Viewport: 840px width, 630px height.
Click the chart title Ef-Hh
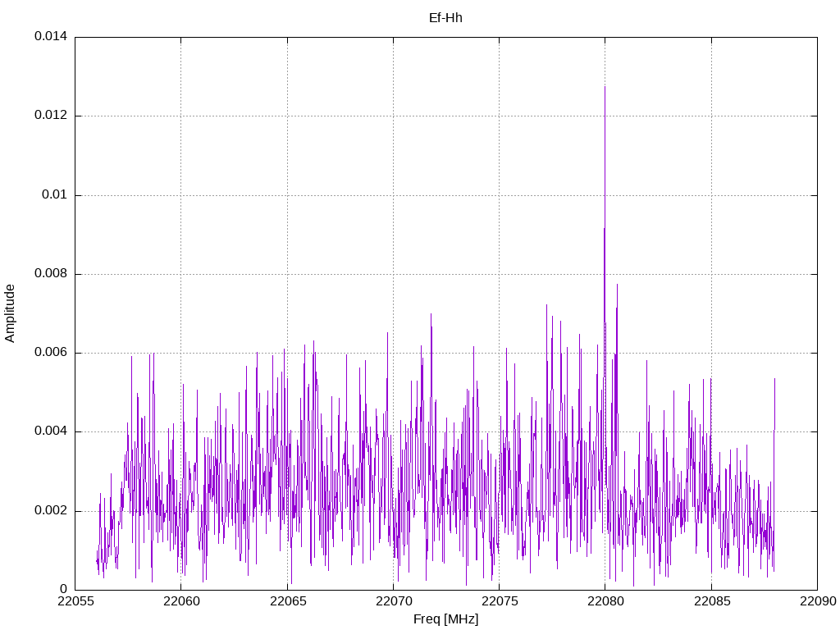(x=445, y=17)
